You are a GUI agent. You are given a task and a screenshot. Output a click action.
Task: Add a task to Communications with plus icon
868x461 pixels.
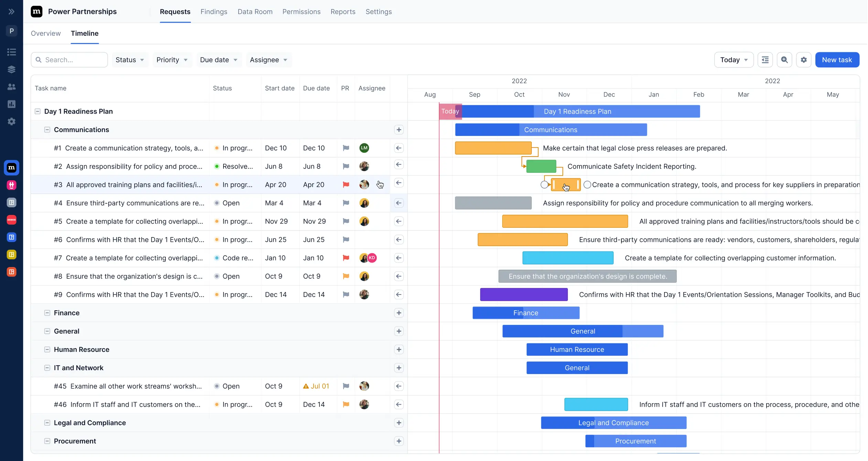click(399, 130)
